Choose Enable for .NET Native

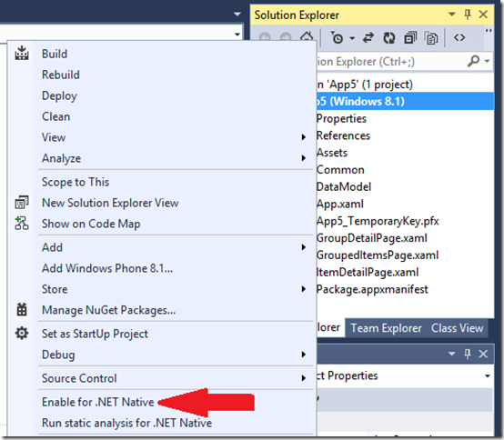point(98,402)
